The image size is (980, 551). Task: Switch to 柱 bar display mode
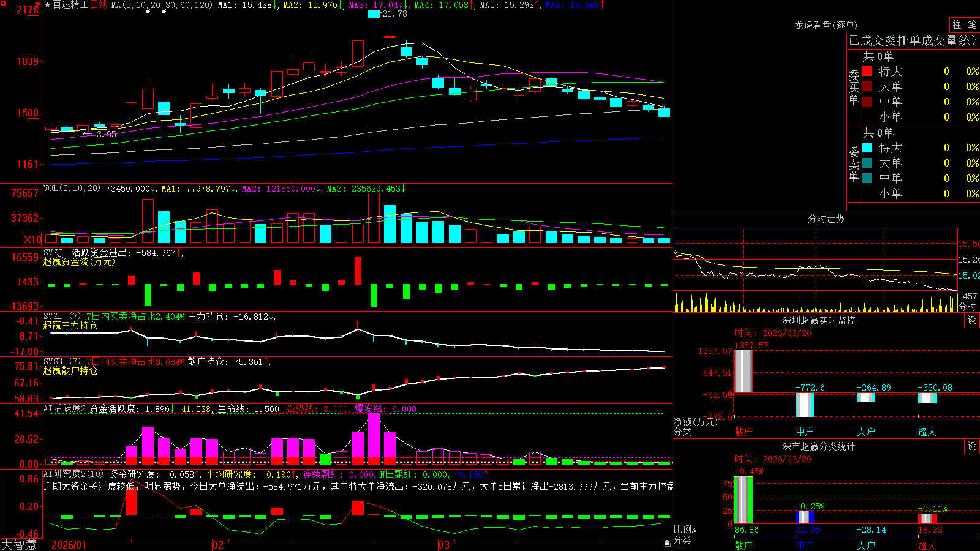[957, 25]
